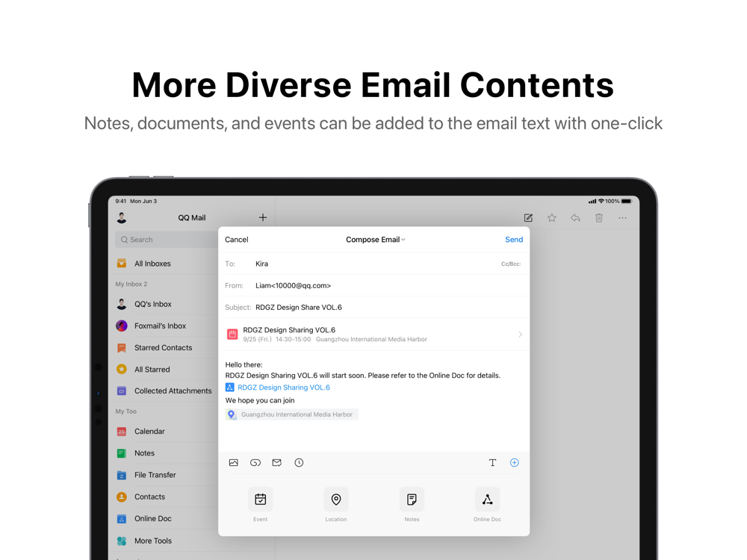This screenshot has height=560, width=747.
Task: Click the envelope icon in compose toolbar
Action: pyautogui.click(x=277, y=462)
